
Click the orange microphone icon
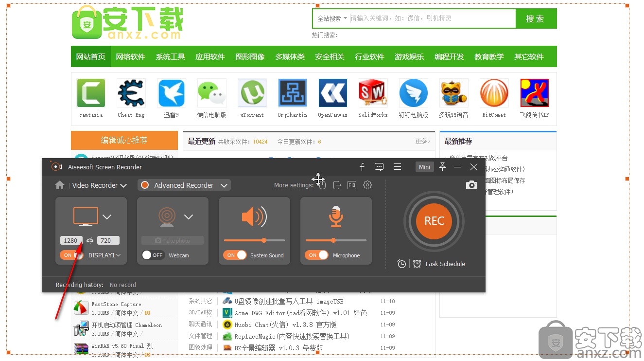[x=336, y=217]
